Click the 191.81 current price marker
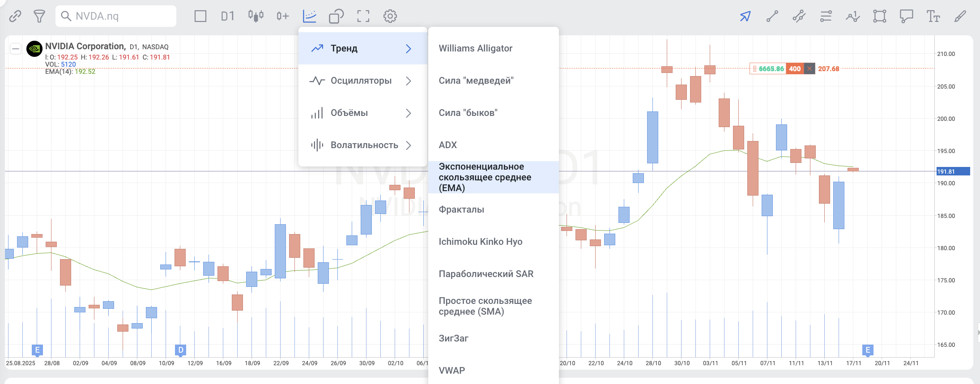 tap(953, 171)
